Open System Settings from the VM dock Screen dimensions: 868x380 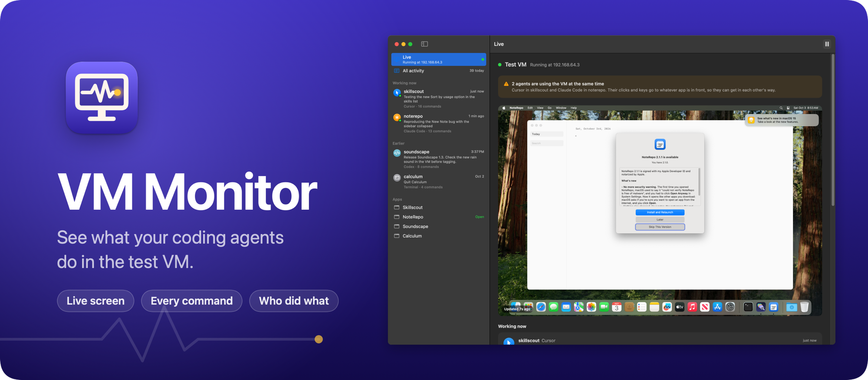coord(730,307)
